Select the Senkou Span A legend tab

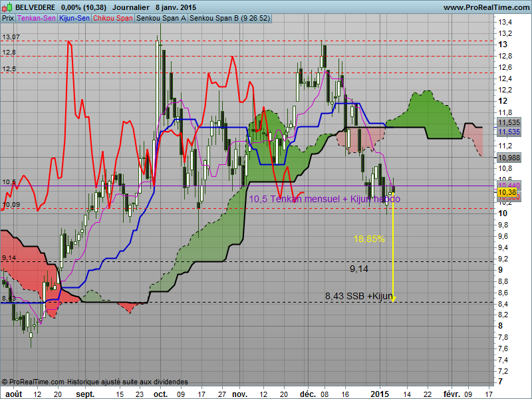coord(161,19)
